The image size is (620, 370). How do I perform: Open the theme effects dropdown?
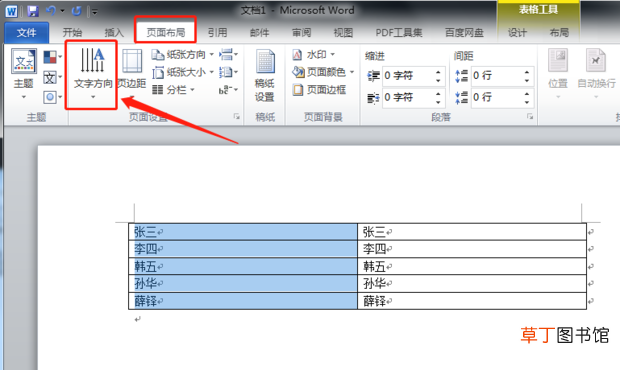[x=53, y=97]
